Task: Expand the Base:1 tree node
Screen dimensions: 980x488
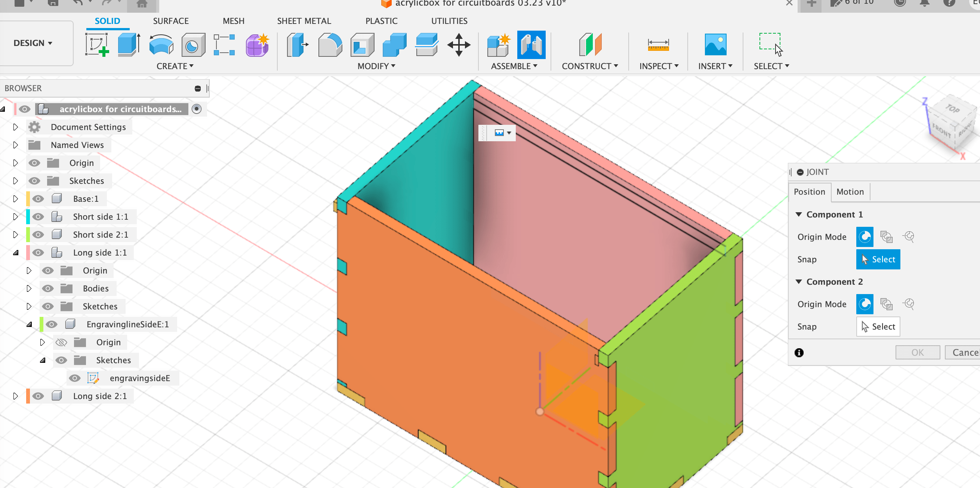Action: (x=15, y=198)
